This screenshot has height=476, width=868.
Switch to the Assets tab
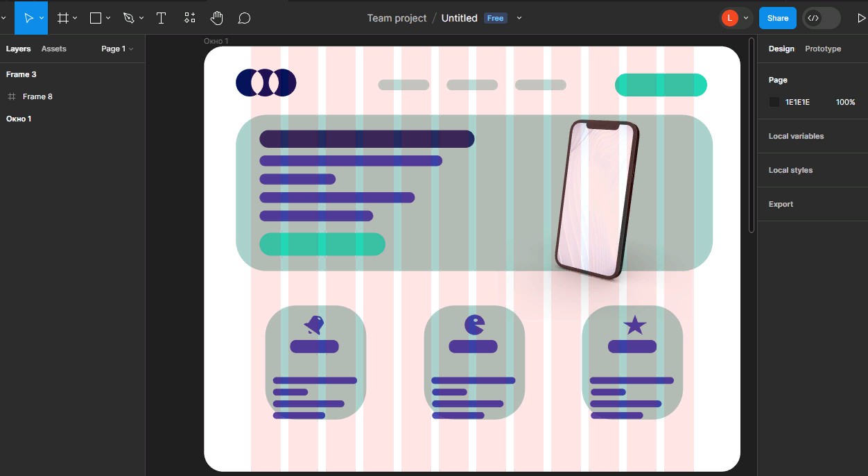click(x=54, y=49)
